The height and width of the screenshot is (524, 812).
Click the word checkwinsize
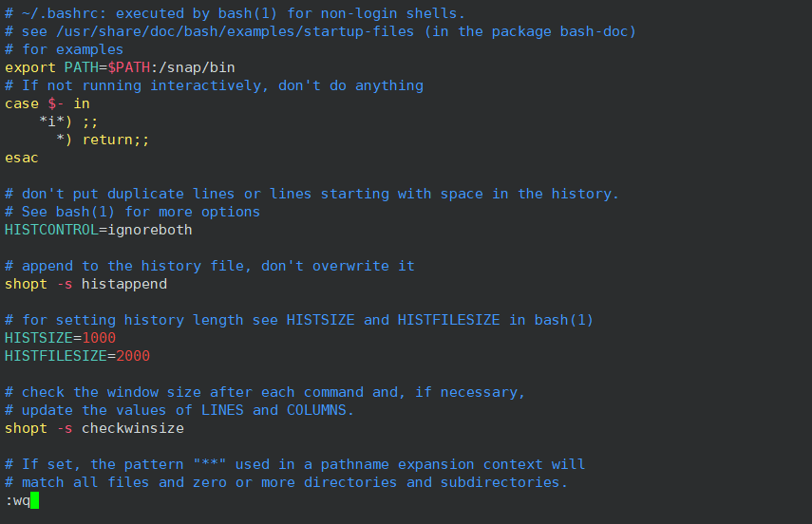point(133,428)
